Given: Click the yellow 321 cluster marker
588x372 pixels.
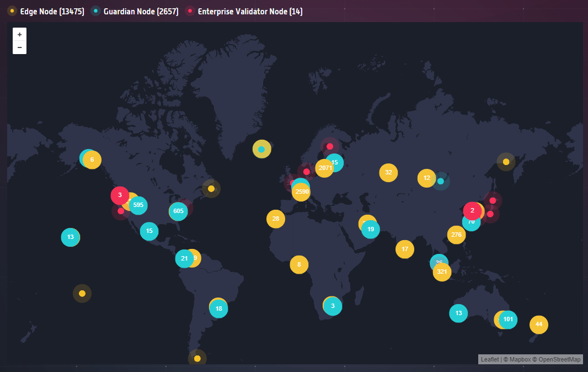Looking at the screenshot, I should click(442, 272).
